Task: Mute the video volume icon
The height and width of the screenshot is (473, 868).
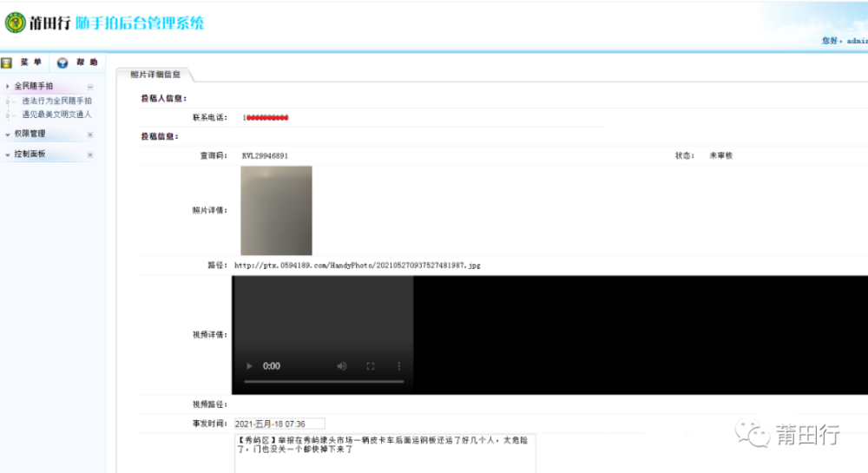Action: [x=341, y=366]
